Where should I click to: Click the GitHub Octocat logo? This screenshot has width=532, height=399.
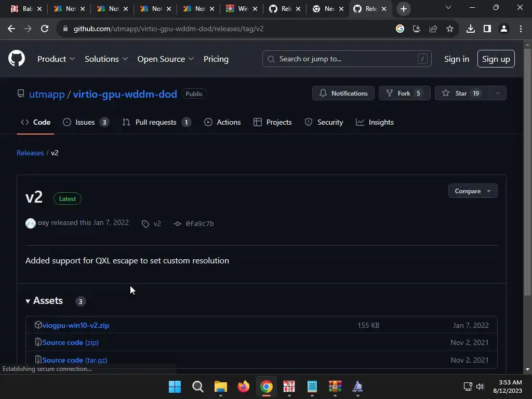(x=16, y=58)
